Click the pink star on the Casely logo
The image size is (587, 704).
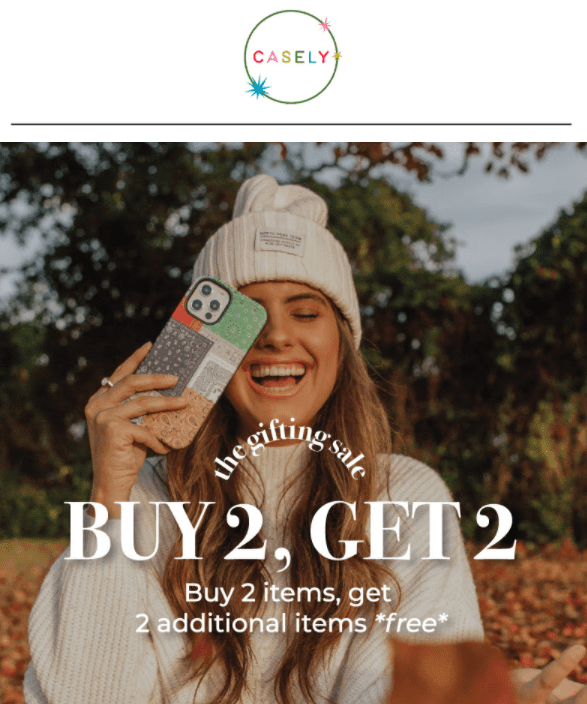coord(325,24)
